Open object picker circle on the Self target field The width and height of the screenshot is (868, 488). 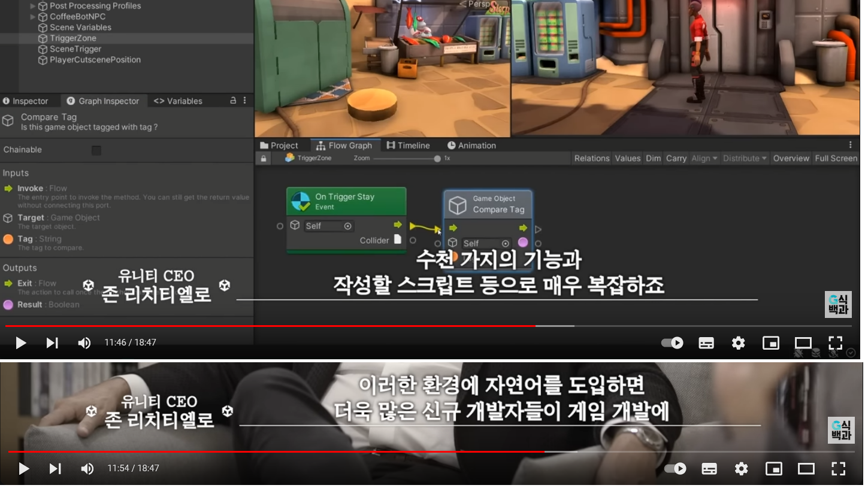click(x=504, y=243)
